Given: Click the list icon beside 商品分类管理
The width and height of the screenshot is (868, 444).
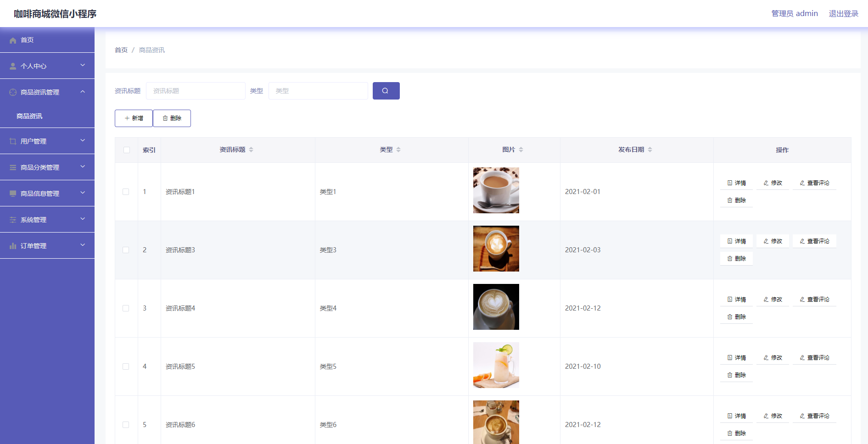Looking at the screenshot, I should point(13,168).
